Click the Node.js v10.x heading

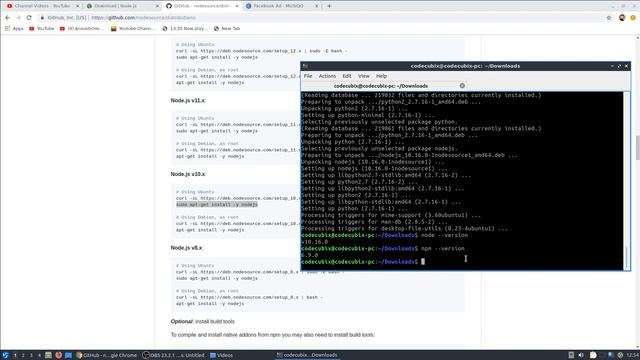(x=188, y=174)
